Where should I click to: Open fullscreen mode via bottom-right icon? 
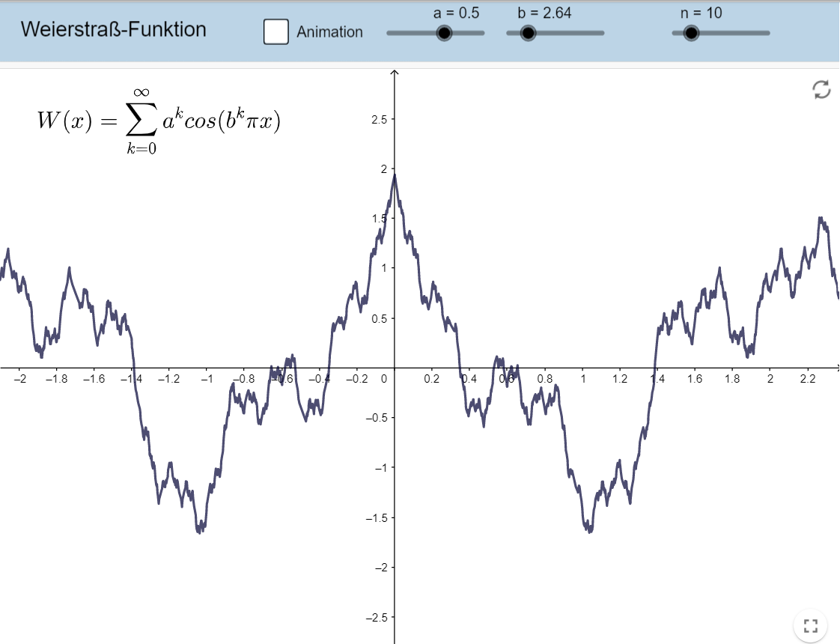[811, 625]
